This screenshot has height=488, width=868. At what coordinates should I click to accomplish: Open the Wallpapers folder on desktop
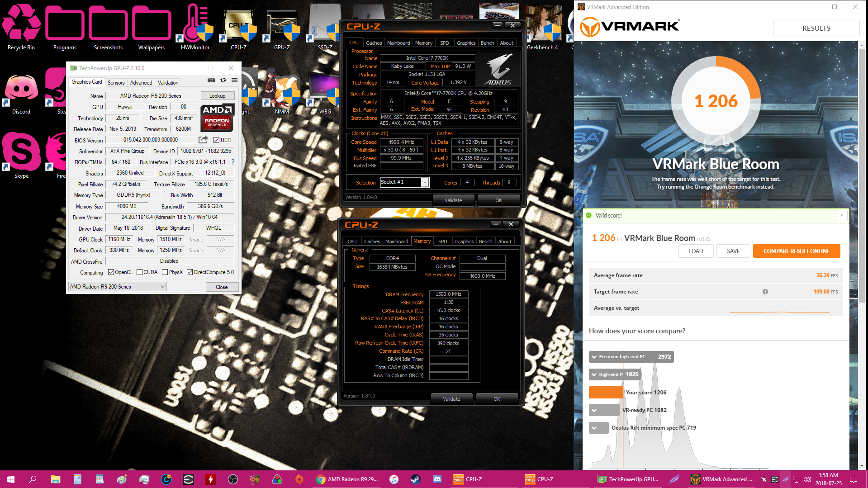point(152,27)
